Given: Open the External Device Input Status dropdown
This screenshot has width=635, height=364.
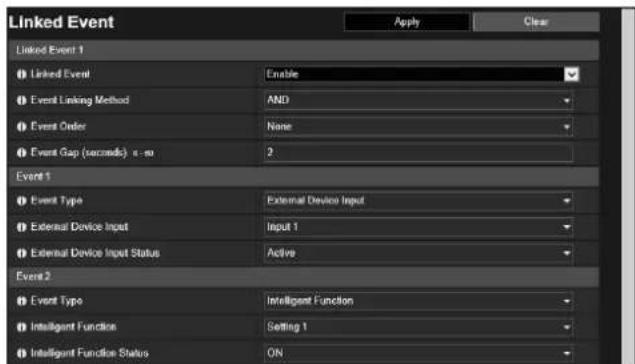Looking at the screenshot, I should point(418,253).
